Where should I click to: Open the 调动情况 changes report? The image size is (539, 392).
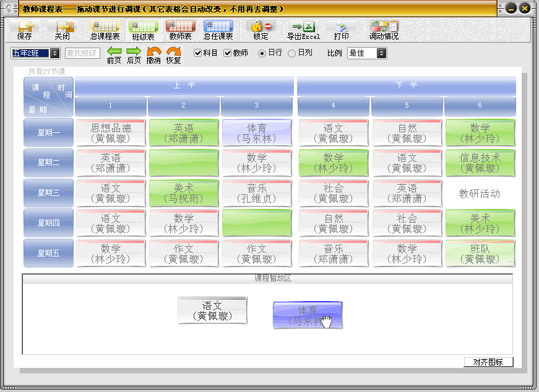[384, 30]
